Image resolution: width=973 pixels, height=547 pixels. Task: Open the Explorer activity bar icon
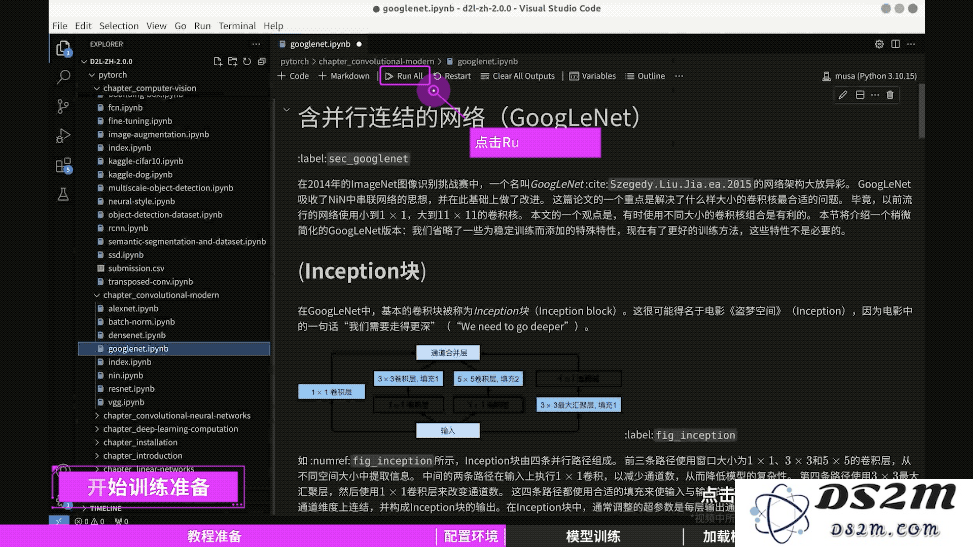[63, 48]
